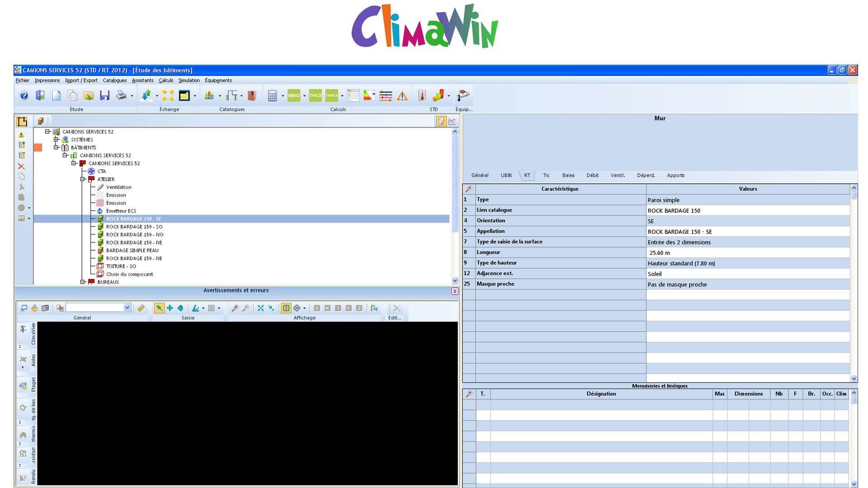Toggle the 3D view button
This screenshot has height=488, width=868.
(297, 308)
